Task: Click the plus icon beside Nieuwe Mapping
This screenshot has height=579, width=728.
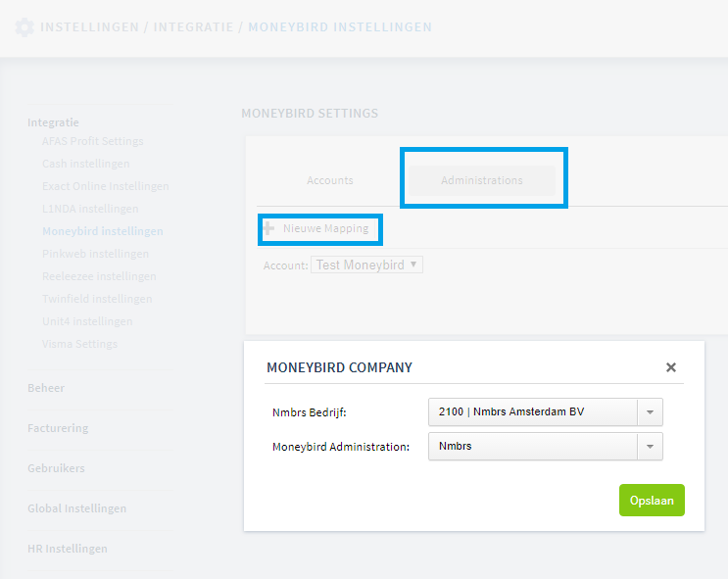Action: pos(268,228)
